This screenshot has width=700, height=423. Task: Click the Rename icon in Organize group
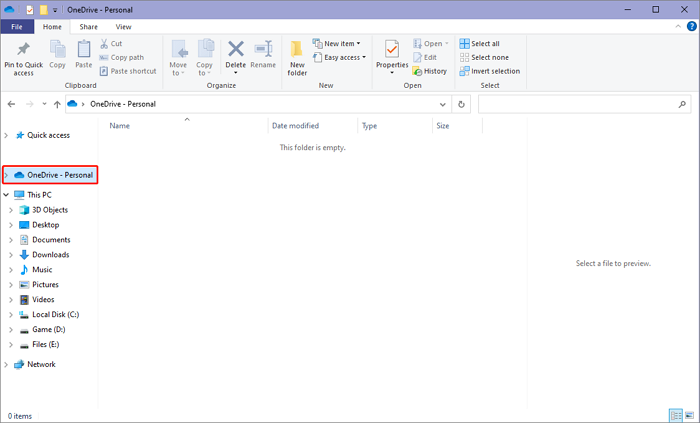point(263,51)
